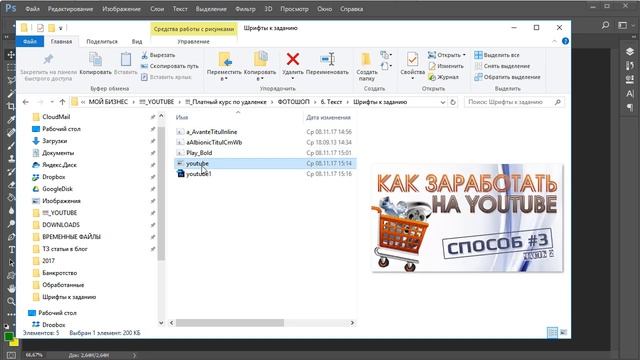Image resolution: width=640 pixels, height=360 pixels.
Task: Select the Hand tool in Photoshop
Action: click(11, 289)
